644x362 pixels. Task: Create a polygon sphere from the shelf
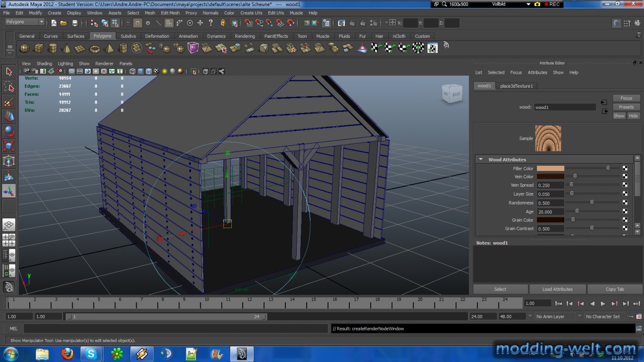[x=24, y=48]
